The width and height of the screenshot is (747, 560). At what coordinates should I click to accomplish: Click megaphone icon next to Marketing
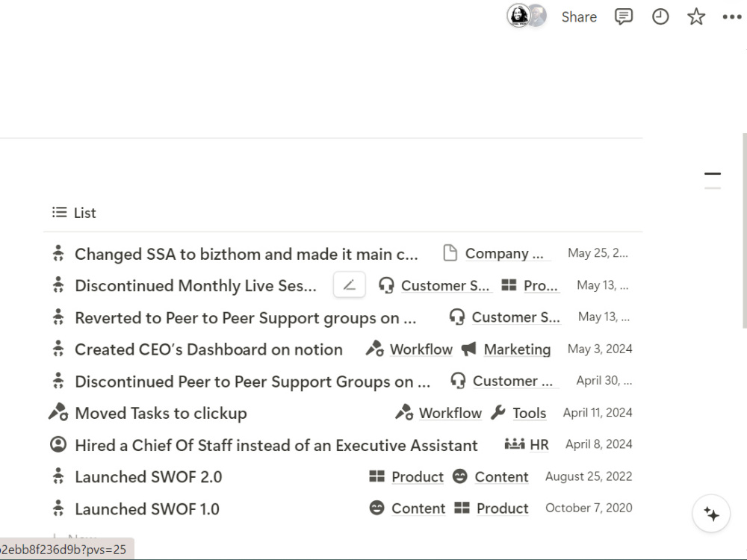click(469, 349)
